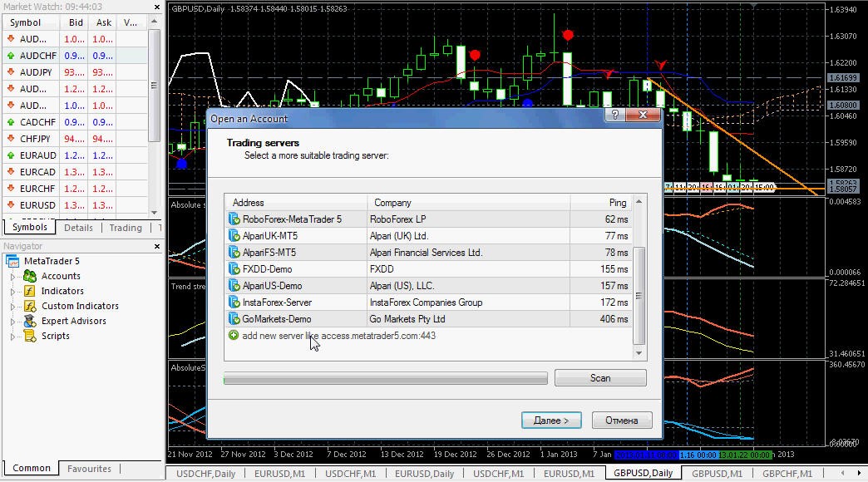Viewport: 868px width, 482px height.
Task: Click the server list scroll down arrow
Action: click(639, 353)
